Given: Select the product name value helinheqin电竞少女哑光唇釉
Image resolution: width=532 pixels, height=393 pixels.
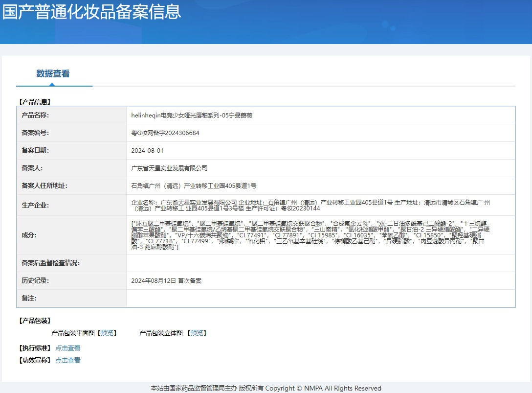Looking at the screenshot, I should point(192,115).
